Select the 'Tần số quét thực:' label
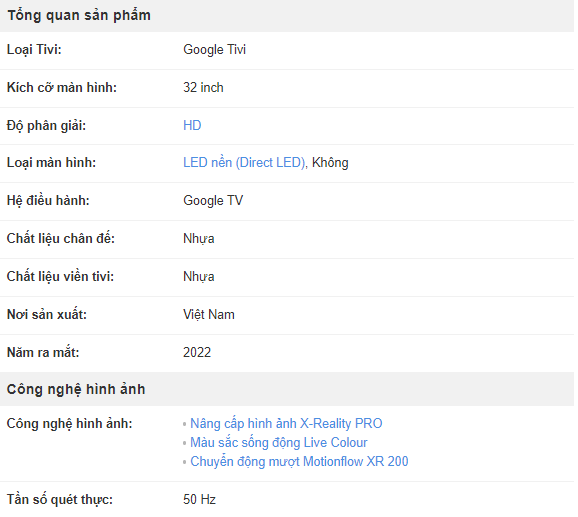The width and height of the screenshot is (578, 517). click(60, 499)
